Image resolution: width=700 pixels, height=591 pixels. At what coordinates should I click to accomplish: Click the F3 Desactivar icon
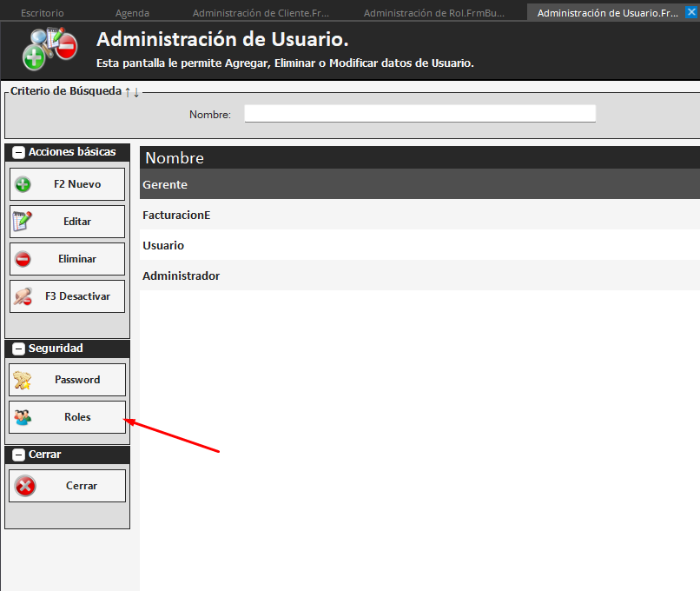23,296
